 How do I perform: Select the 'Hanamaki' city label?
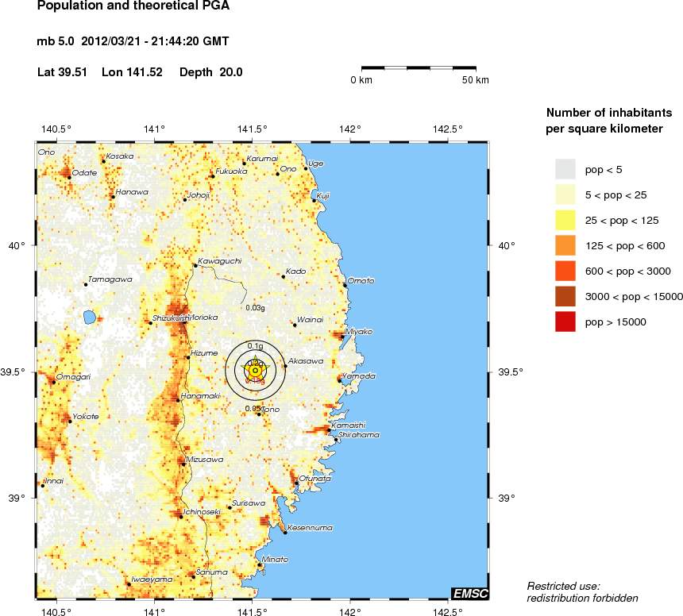(200, 396)
